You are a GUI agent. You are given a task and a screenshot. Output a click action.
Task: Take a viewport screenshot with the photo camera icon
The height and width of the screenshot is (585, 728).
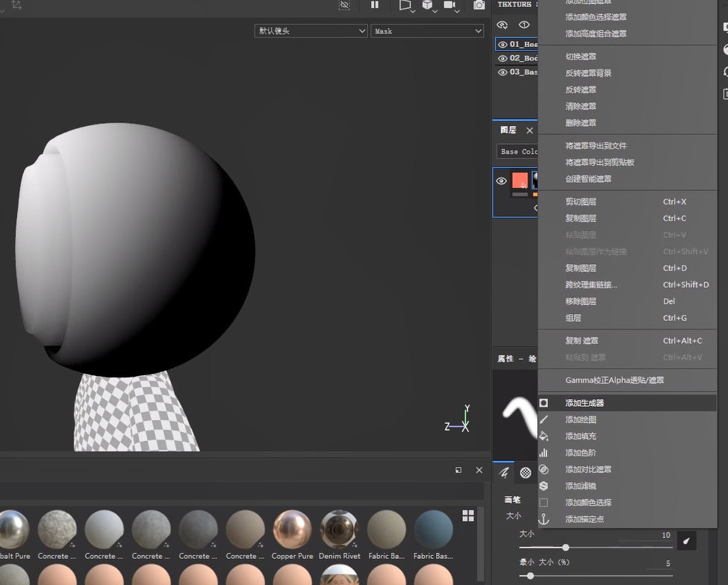[479, 5]
